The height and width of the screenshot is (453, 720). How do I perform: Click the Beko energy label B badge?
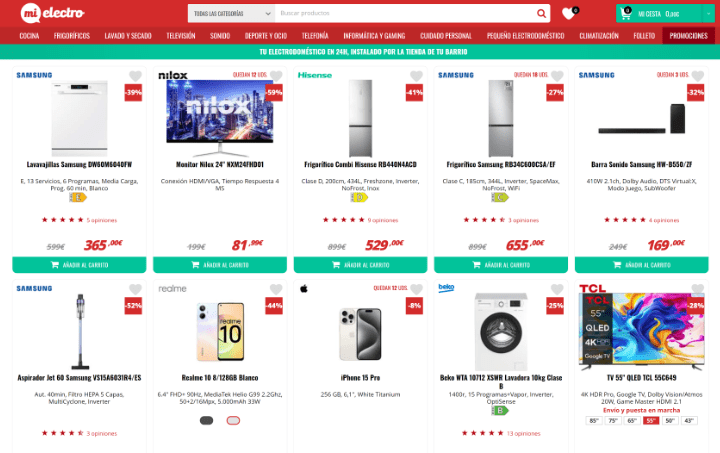pos(500,410)
